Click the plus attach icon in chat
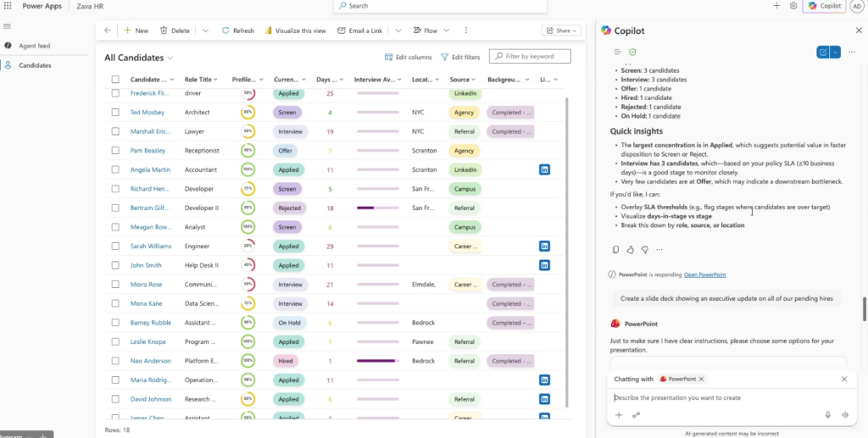Image resolution: width=868 pixels, height=438 pixels. 619,415
